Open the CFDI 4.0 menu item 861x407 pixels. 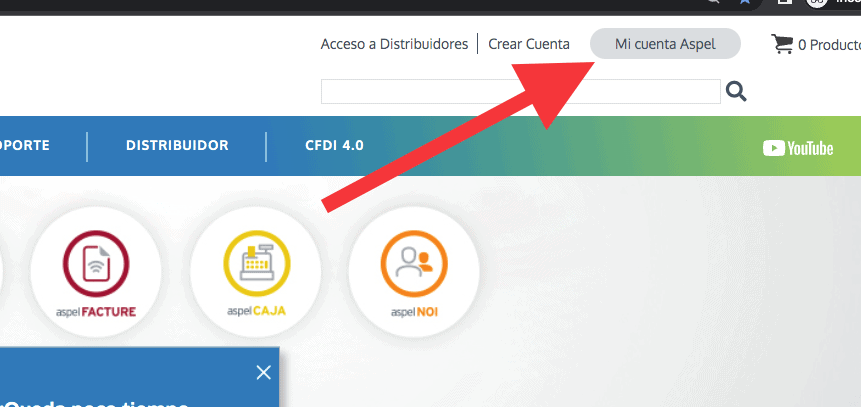[x=334, y=146]
